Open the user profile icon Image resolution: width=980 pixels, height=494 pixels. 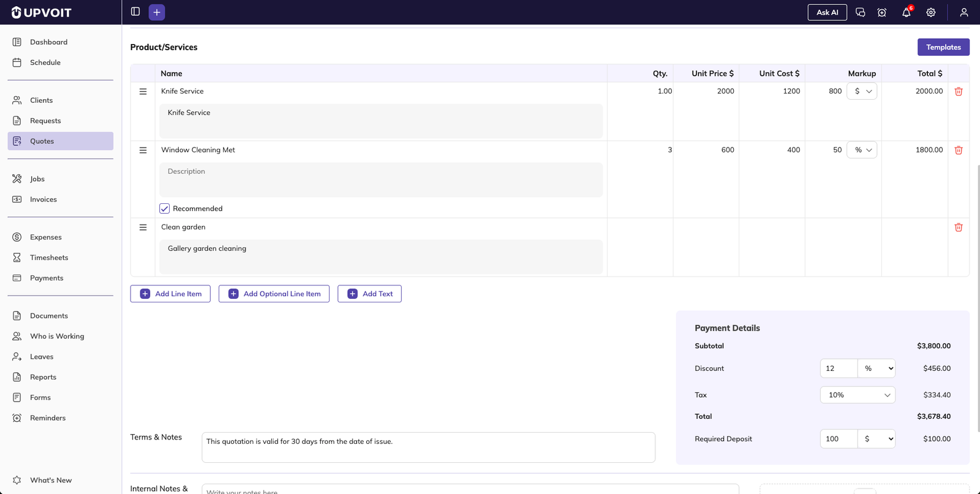pyautogui.click(x=963, y=12)
